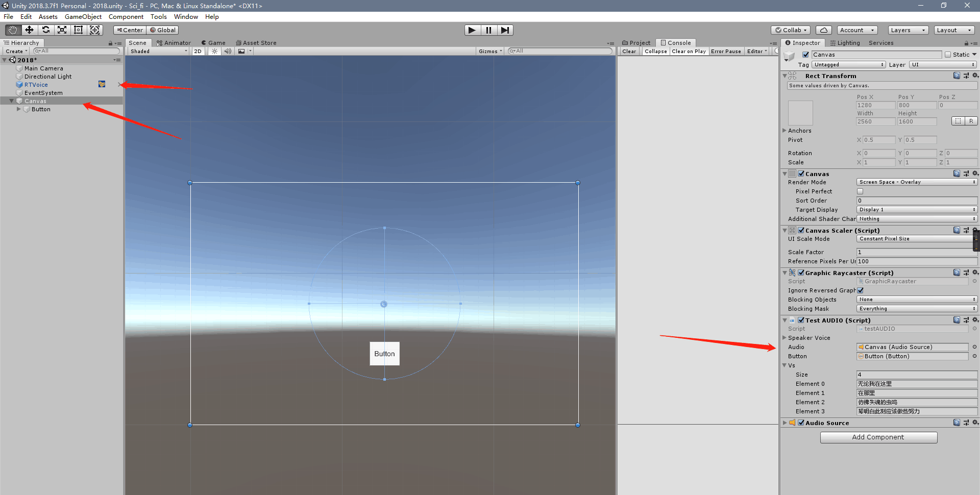
Task: Click the Inspector panel scrollbar
Action: click(x=977, y=240)
